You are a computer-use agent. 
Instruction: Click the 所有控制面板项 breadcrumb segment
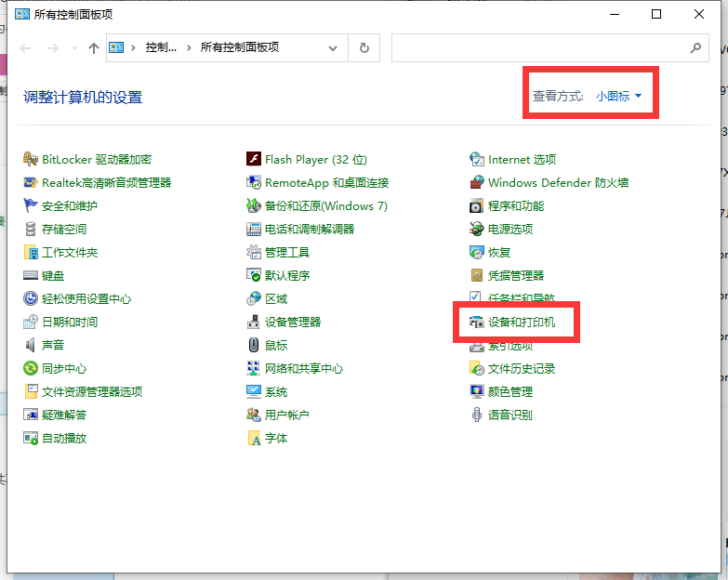240,47
